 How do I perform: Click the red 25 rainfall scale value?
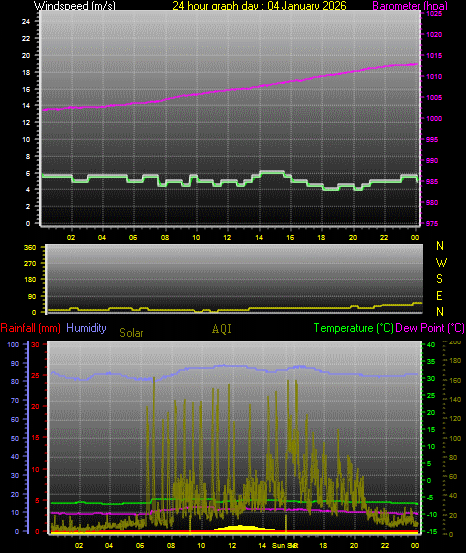tap(35, 376)
